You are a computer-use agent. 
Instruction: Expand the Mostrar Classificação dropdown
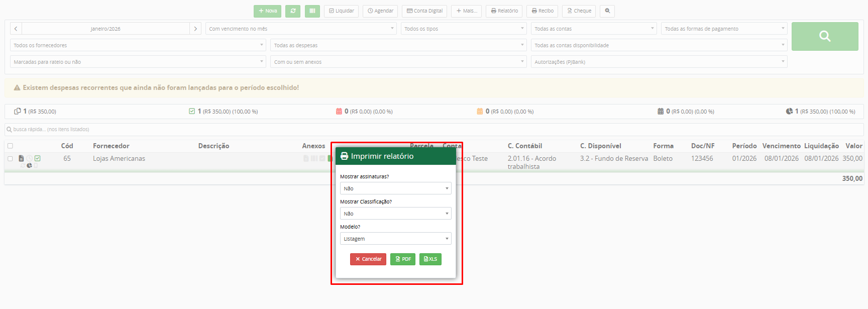(395, 214)
